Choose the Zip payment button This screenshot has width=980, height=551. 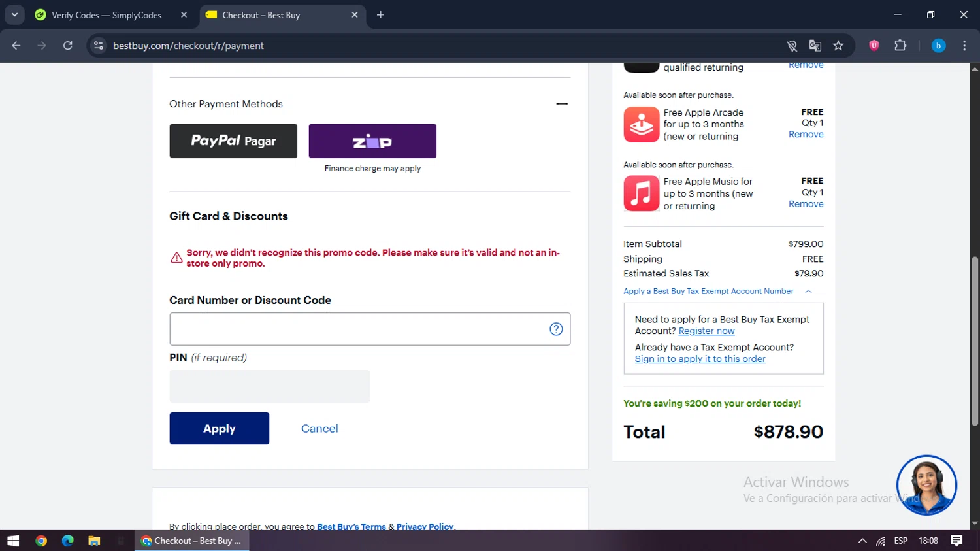click(372, 141)
